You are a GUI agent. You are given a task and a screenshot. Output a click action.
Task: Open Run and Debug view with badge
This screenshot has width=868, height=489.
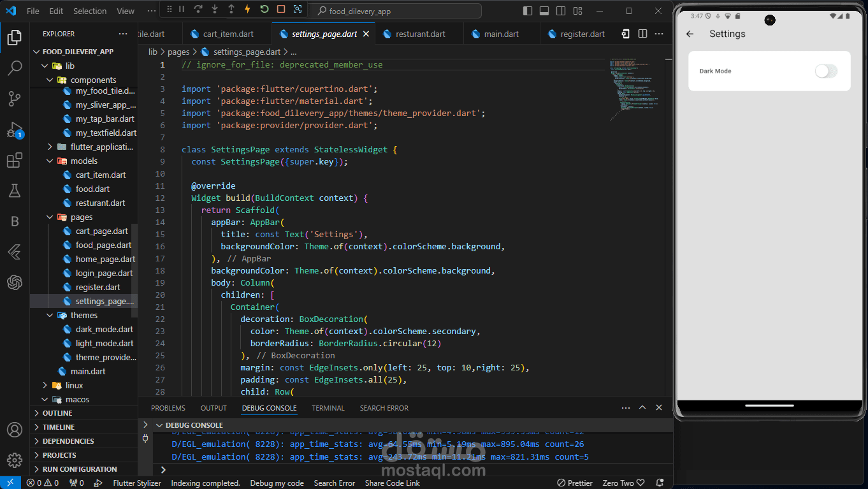[14, 130]
